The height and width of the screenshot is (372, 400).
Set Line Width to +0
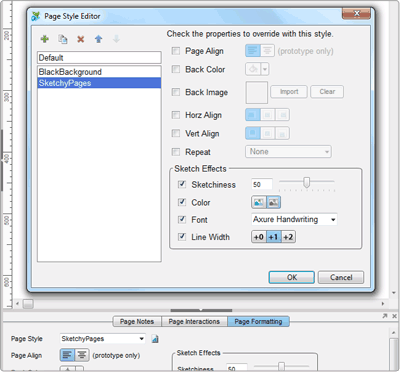(259, 237)
